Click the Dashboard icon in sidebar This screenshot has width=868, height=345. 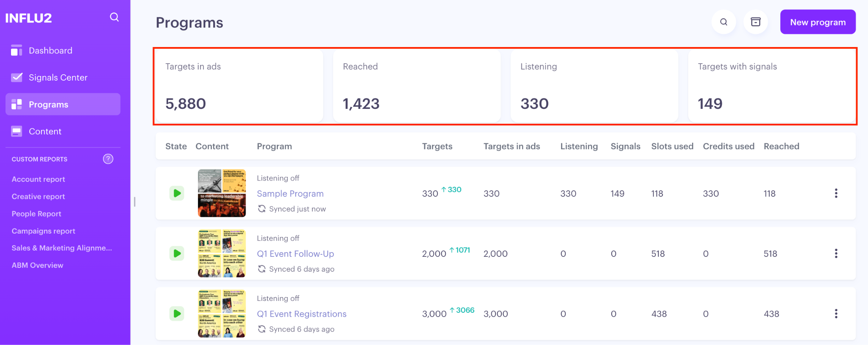pos(17,50)
